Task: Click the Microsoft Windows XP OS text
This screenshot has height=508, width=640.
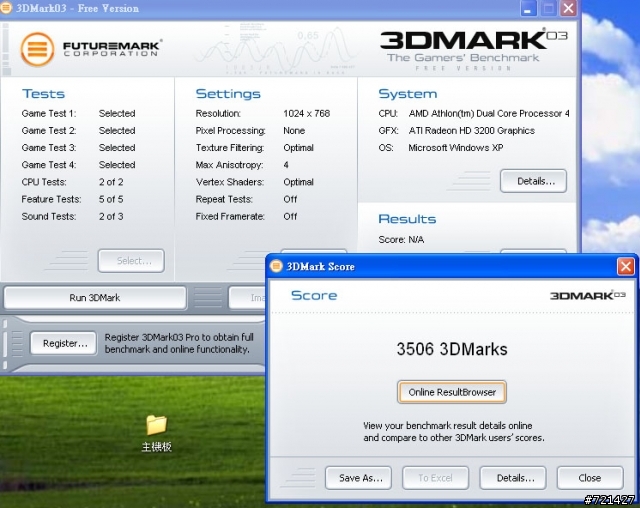Action: coord(456,148)
